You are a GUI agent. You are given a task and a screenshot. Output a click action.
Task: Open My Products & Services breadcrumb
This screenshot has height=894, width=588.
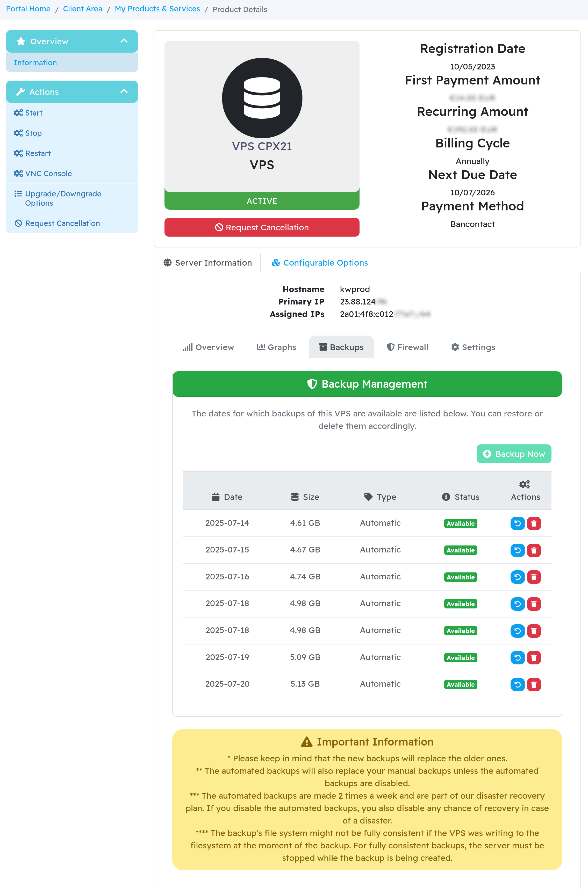pos(157,9)
